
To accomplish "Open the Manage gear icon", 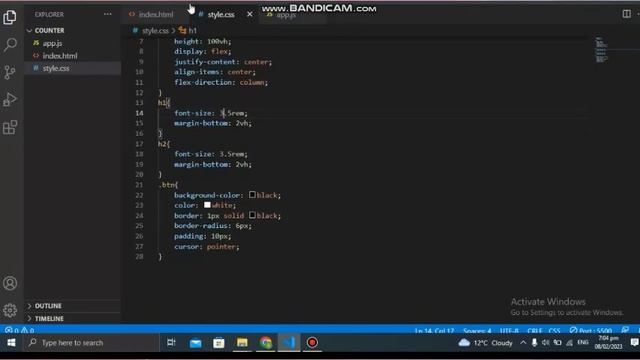I will (10, 310).
